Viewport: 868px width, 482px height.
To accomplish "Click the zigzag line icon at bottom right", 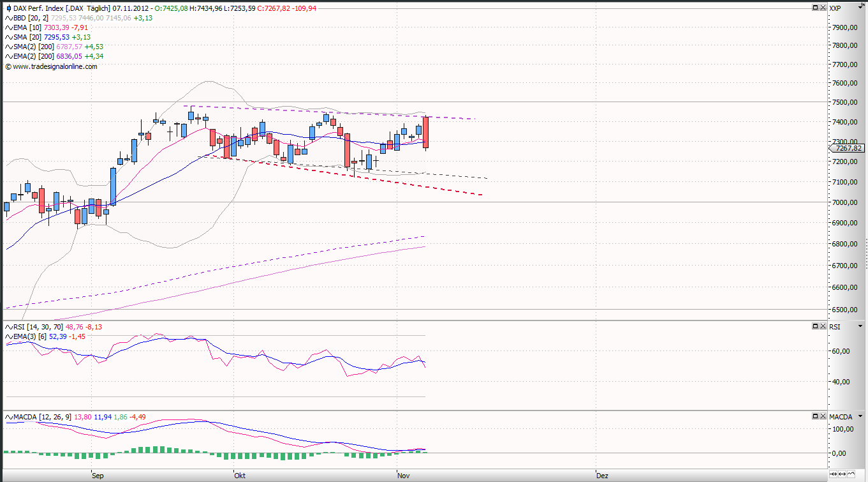I will click(x=852, y=474).
